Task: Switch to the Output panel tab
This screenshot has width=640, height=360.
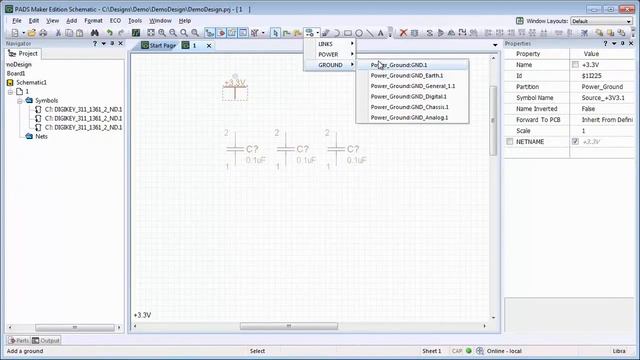Action: [46, 340]
